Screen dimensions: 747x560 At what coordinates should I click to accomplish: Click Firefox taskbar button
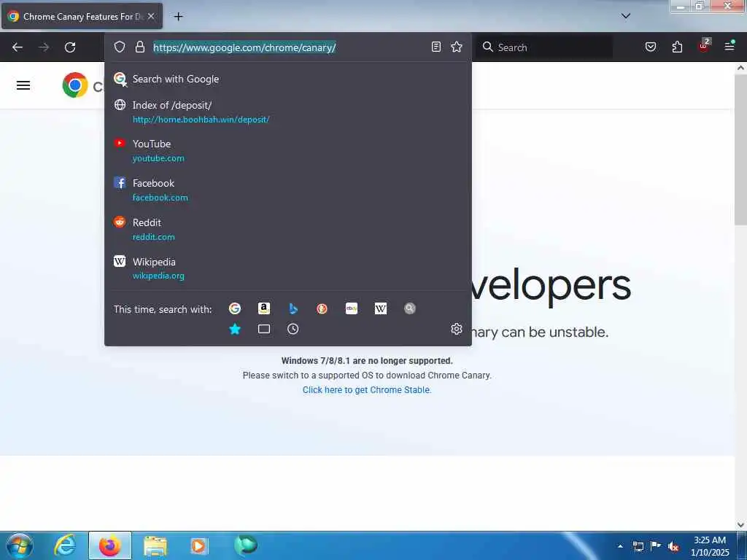110,545
